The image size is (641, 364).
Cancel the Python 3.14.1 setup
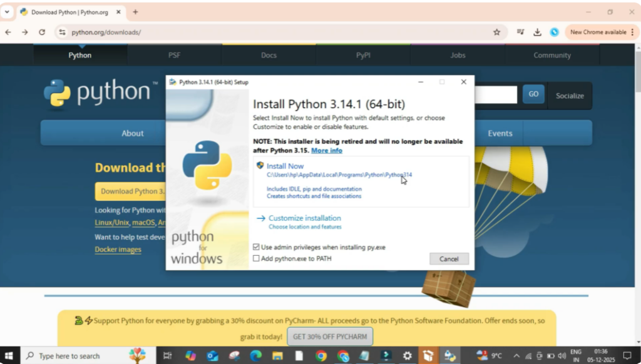click(x=449, y=259)
